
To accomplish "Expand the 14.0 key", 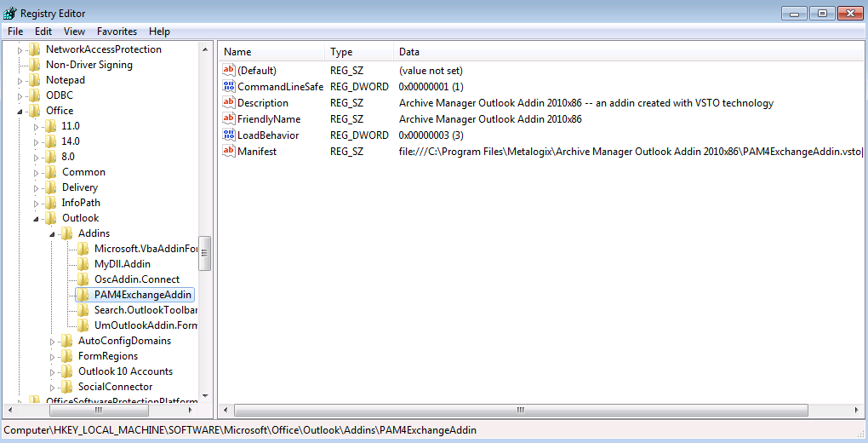I will click(x=37, y=142).
